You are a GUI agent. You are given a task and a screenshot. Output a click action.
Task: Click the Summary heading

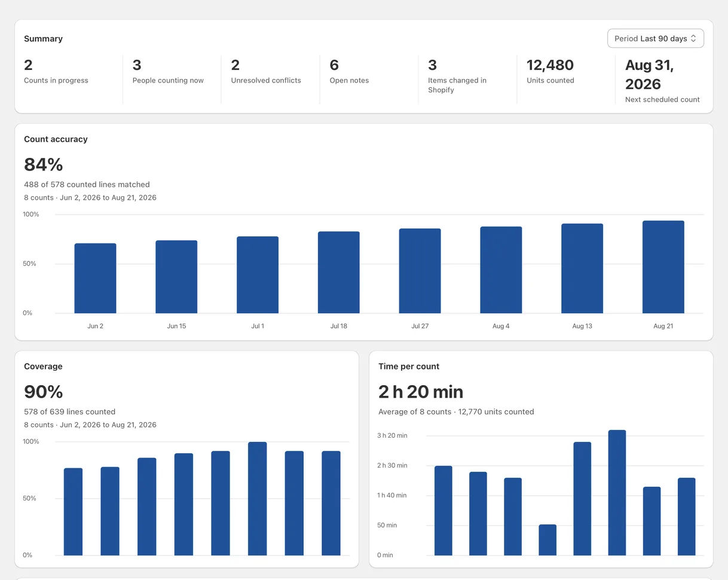pos(43,38)
